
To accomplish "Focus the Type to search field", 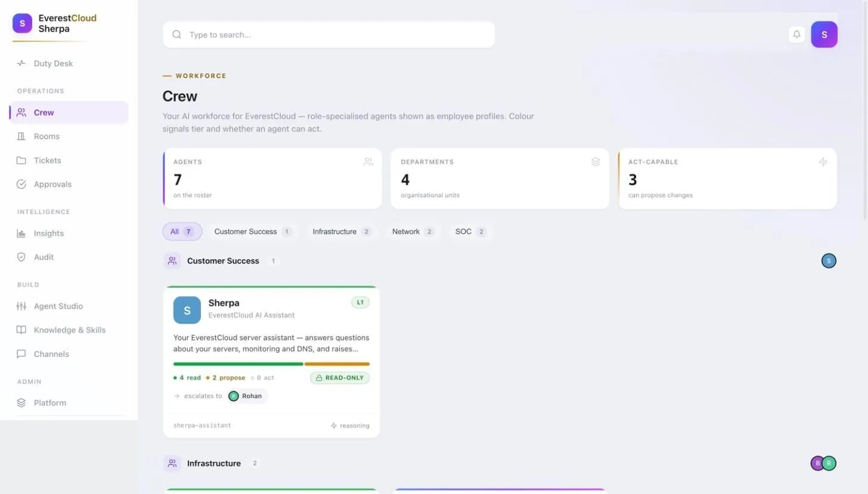I will point(328,35).
